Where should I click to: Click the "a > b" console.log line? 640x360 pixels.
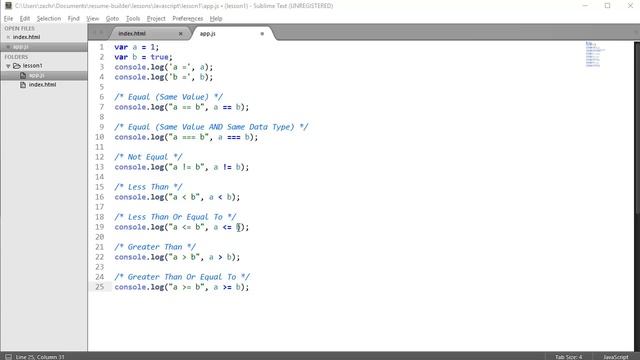pos(177,257)
